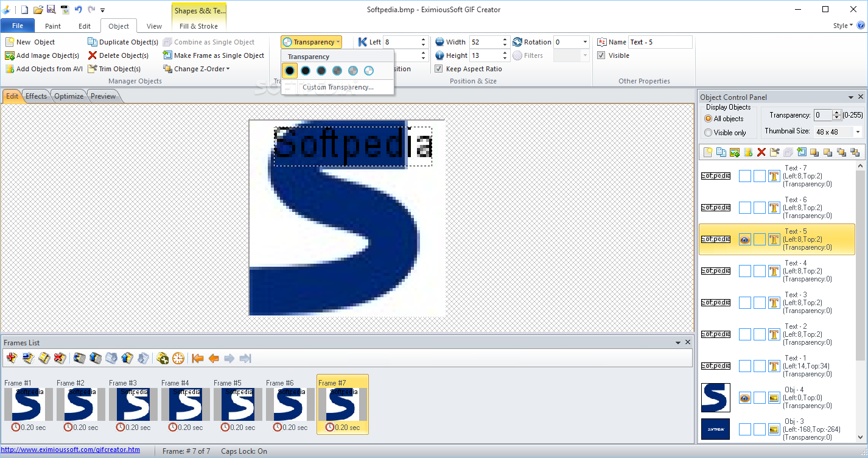Viewport: 868px width, 458px height.
Task: Click the text type icon of Text - 7 row
Action: [774, 176]
